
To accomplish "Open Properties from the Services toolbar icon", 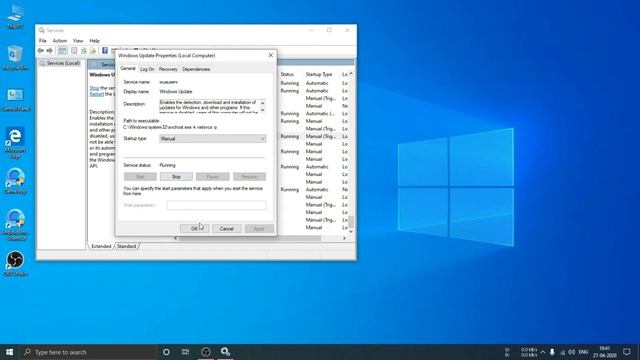I will pyautogui.click(x=74, y=51).
